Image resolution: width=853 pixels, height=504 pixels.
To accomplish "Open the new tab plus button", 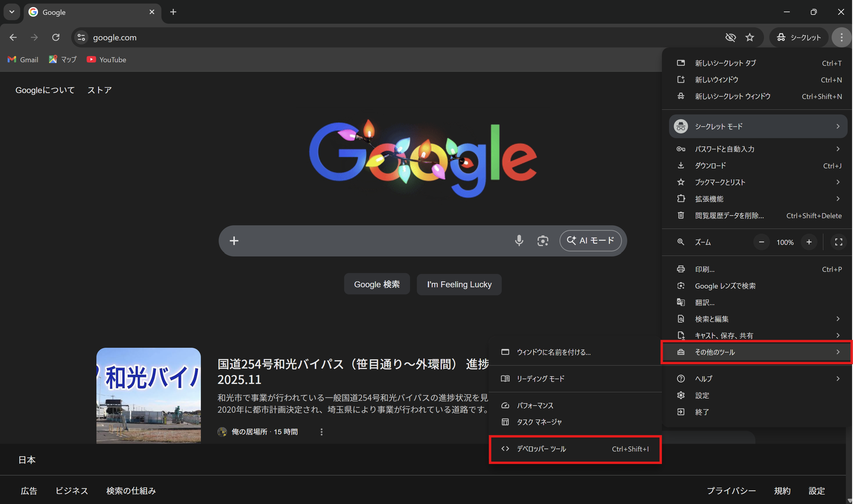I will point(173,12).
